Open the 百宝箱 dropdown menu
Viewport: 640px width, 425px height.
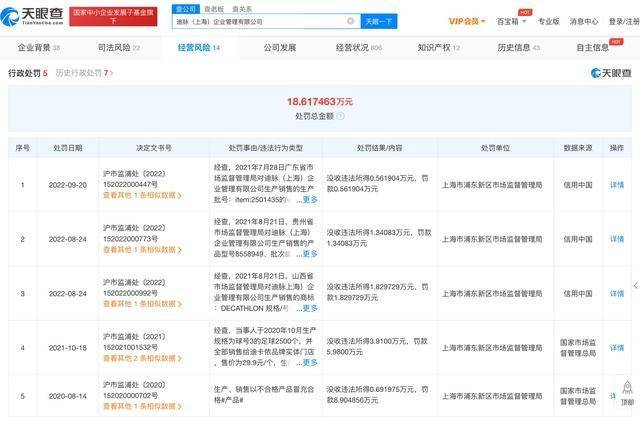pyautogui.click(x=511, y=21)
